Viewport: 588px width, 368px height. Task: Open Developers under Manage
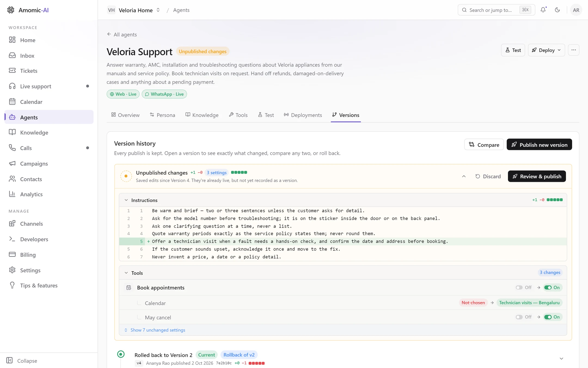pos(49,239)
